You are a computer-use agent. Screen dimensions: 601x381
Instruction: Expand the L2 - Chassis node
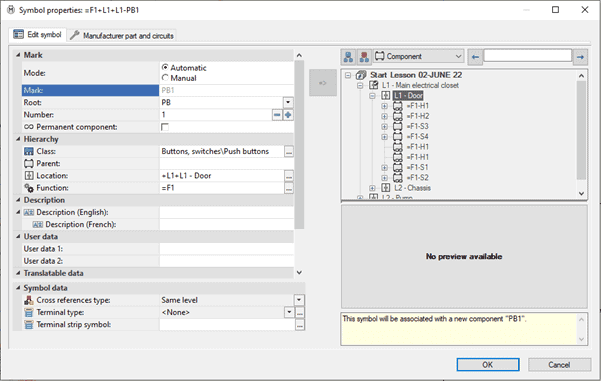pos(372,188)
